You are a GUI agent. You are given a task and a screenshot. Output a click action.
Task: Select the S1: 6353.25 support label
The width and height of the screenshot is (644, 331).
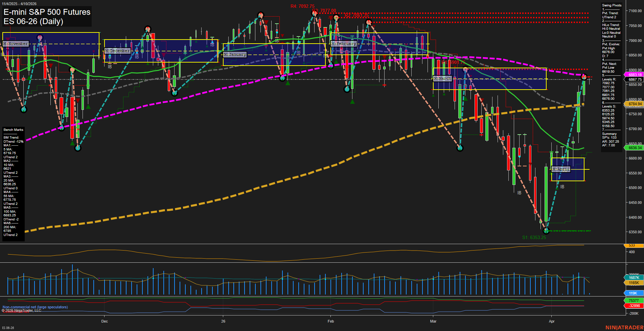coord(535,238)
